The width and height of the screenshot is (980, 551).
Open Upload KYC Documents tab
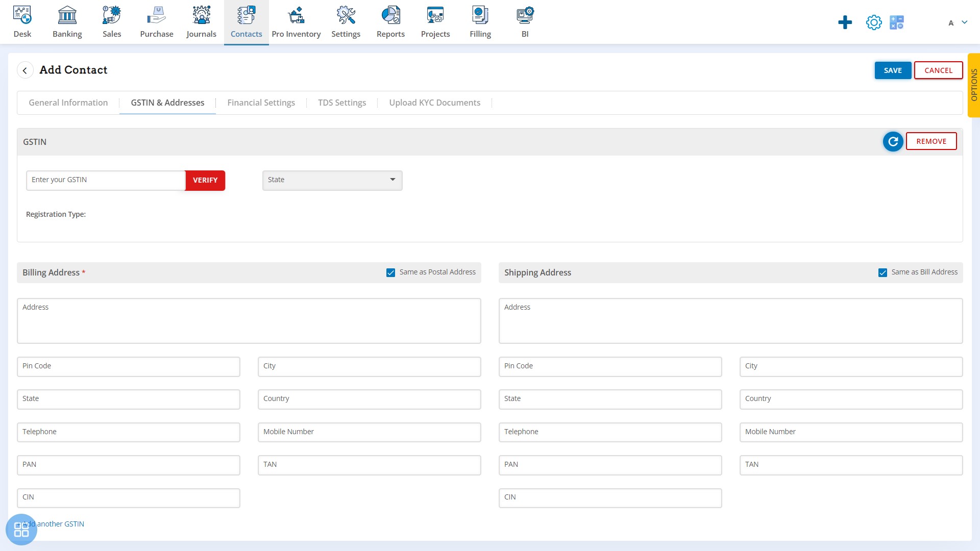[435, 103]
